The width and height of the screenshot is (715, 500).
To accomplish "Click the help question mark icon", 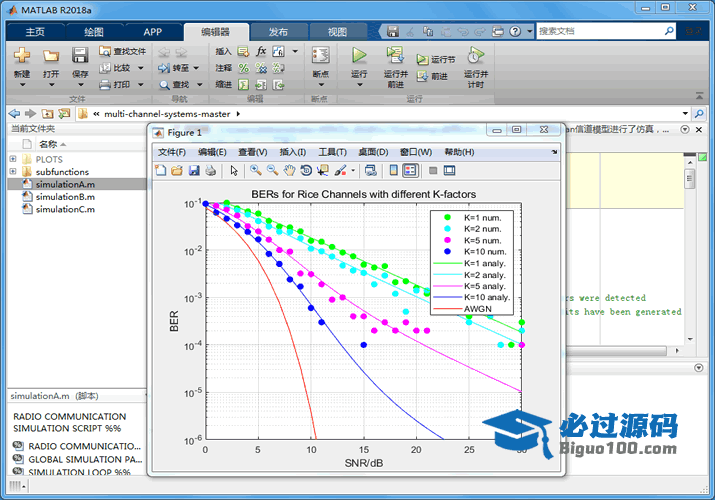I will [x=515, y=31].
